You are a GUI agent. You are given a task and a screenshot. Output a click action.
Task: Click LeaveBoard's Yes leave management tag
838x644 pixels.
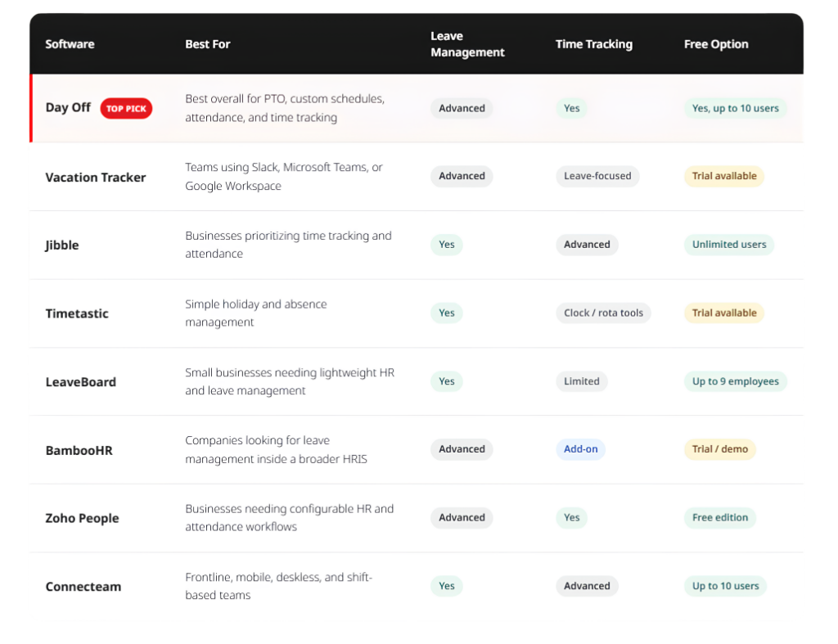[446, 381]
